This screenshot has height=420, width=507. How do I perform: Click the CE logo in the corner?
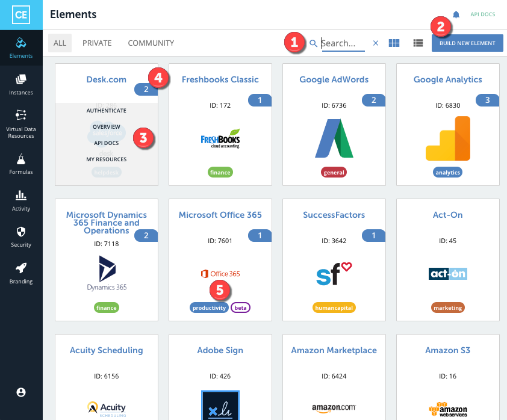pos(21,15)
